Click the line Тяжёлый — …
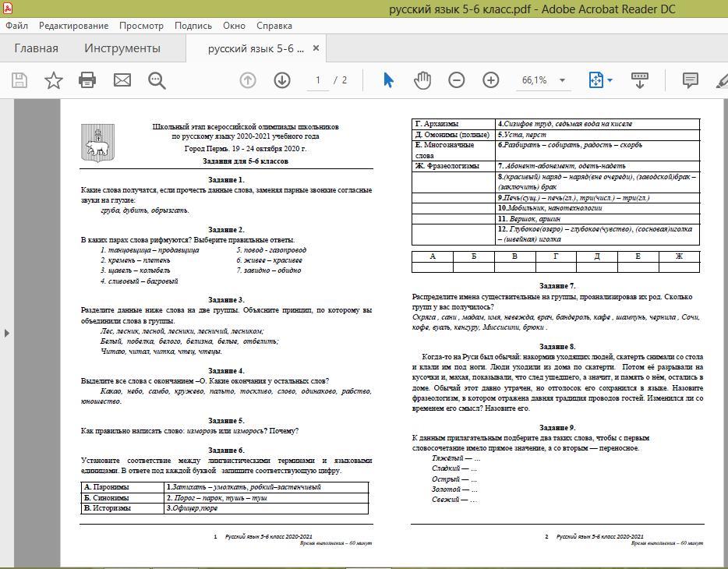 tap(455, 458)
